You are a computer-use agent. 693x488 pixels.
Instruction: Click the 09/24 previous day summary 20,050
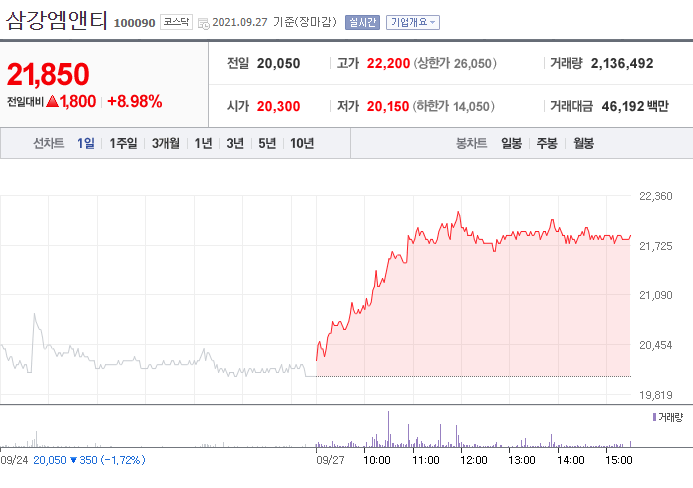[x=50, y=460]
